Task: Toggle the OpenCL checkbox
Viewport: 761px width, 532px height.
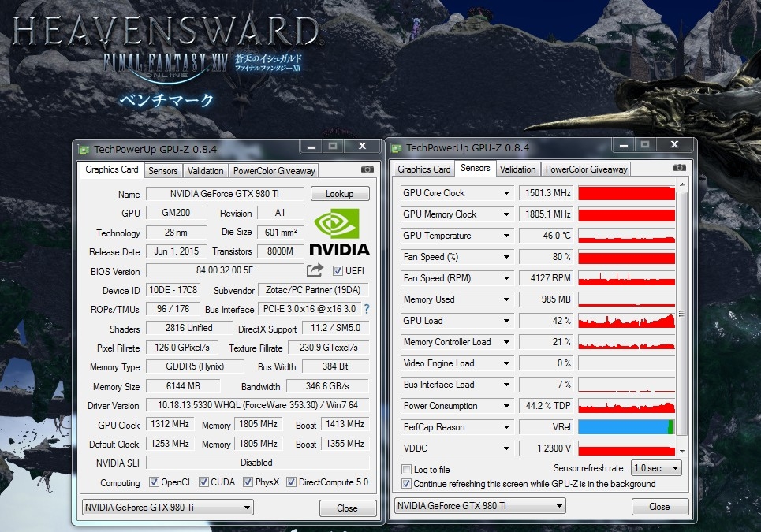Action: coord(154,482)
